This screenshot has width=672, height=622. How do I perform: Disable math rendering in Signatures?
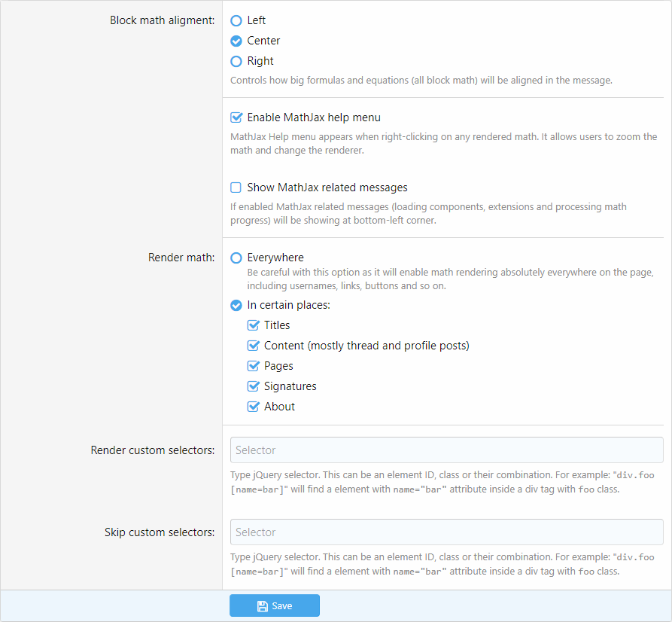254,386
